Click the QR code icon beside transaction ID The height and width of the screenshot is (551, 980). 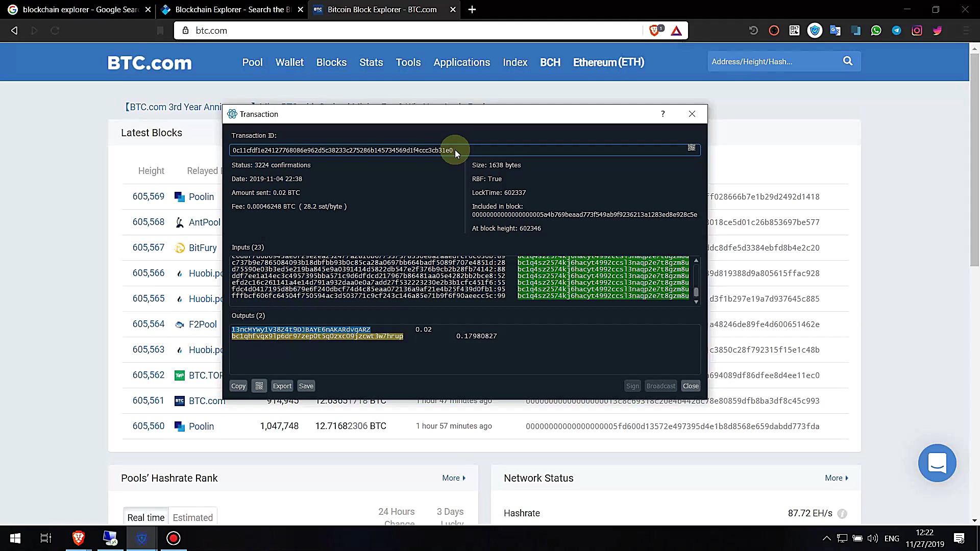(x=691, y=148)
